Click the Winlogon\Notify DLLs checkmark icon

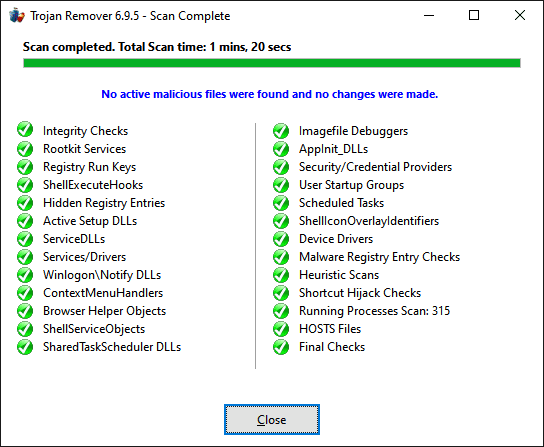(25, 275)
